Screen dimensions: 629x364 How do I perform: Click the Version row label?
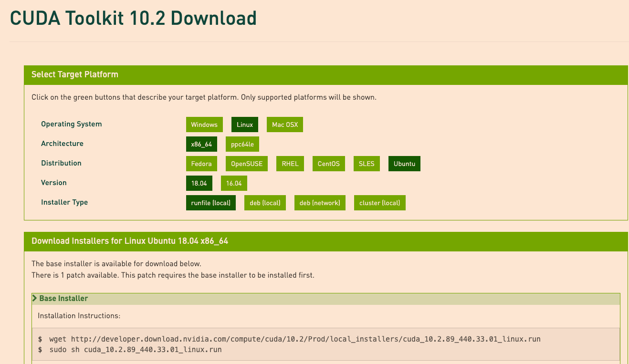(54, 183)
